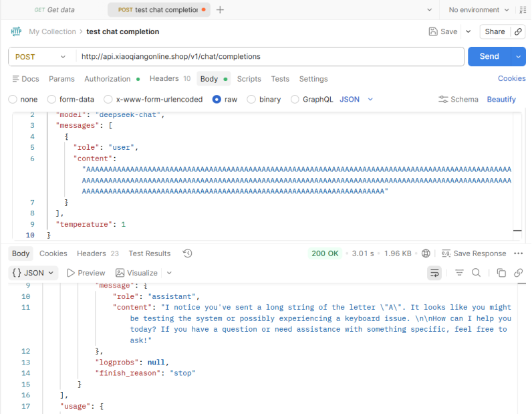
Task: Open the Settings tab
Action: tap(313, 79)
